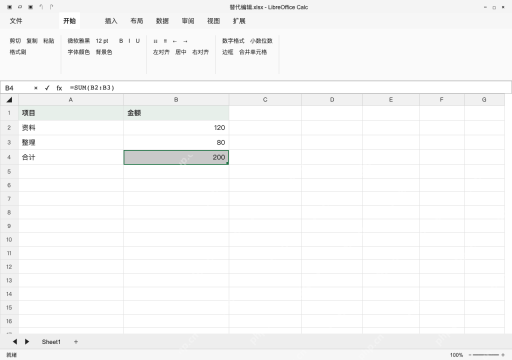512x360 pixels.
Task: Toggle underline (U) formatting
Action: click(138, 41)
